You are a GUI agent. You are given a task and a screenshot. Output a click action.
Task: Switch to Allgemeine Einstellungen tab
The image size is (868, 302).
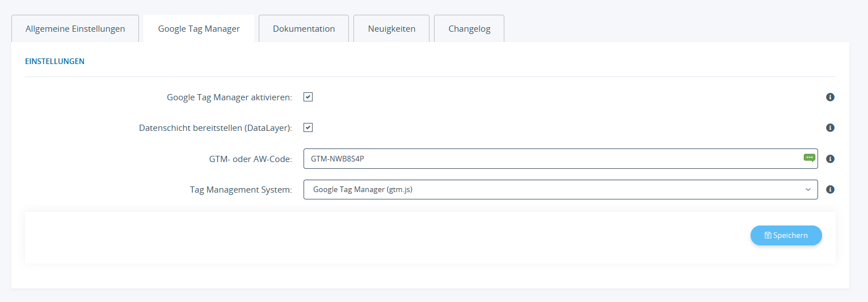click(75, 28)
